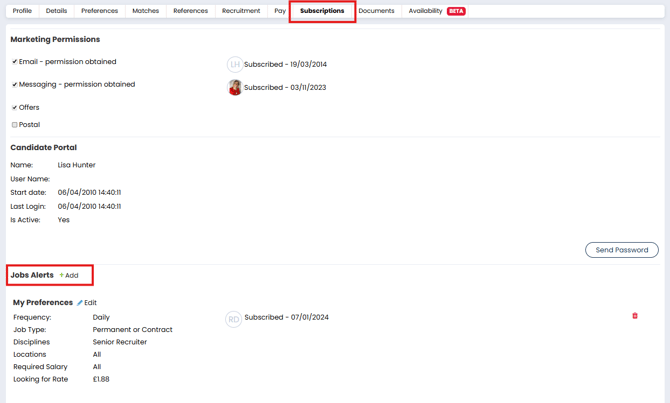Click the Required Salary value 'All'
Image resolution: width=670 pixels, height=403 pixels.
click(x=97, y=367)
